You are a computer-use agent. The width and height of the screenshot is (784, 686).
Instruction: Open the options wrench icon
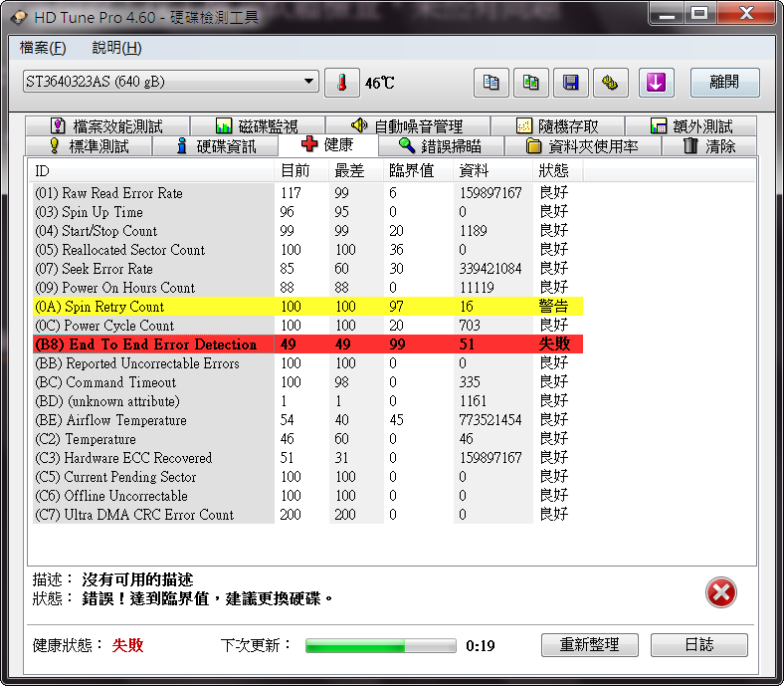[x=610, y=83]
